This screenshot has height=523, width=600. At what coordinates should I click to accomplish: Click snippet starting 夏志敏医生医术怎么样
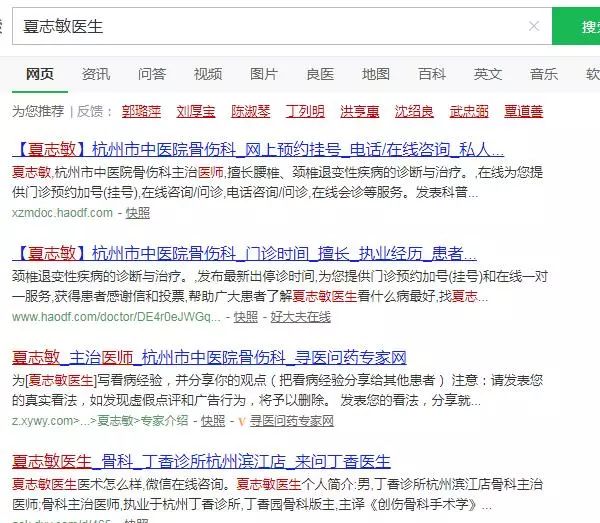tap(277, 494)
